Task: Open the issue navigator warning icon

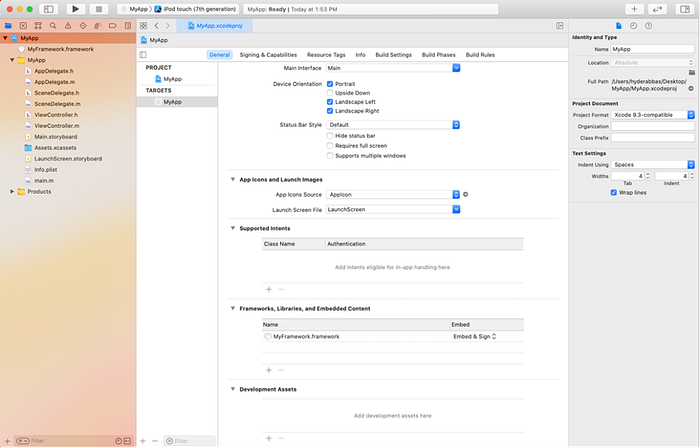Action: click(x=68, y=26)
